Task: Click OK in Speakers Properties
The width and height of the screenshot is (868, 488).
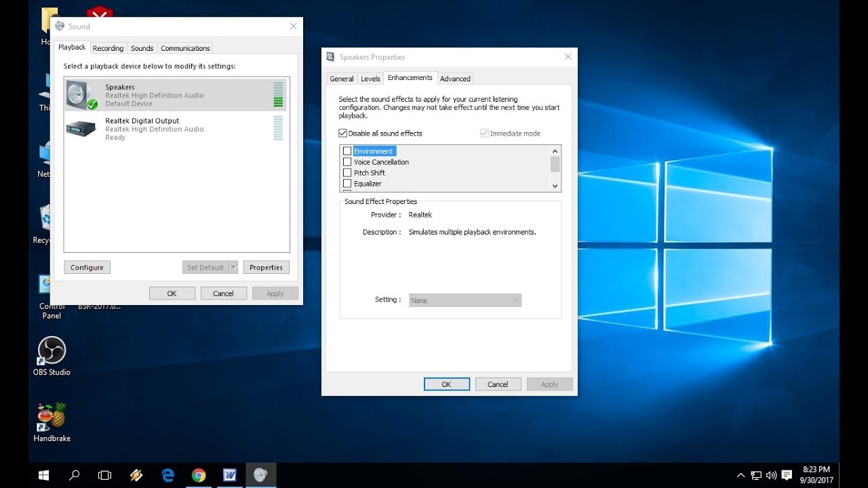Action: pos(446,384)
